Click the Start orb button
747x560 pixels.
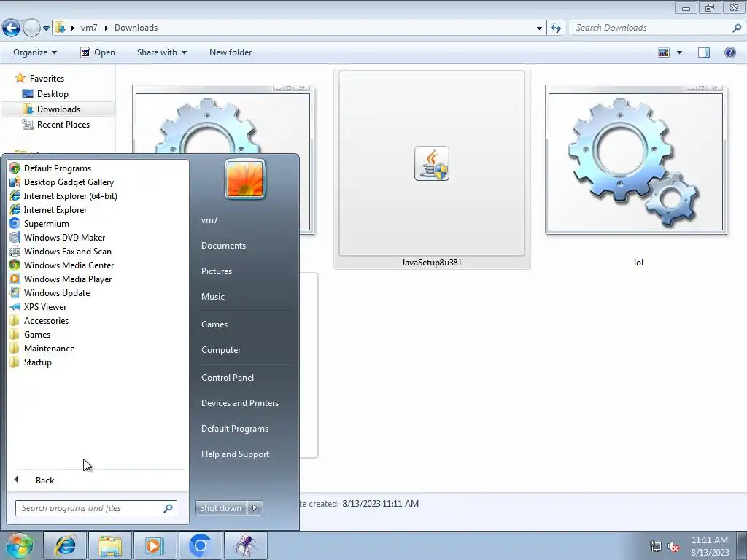[x=19, y=545]
